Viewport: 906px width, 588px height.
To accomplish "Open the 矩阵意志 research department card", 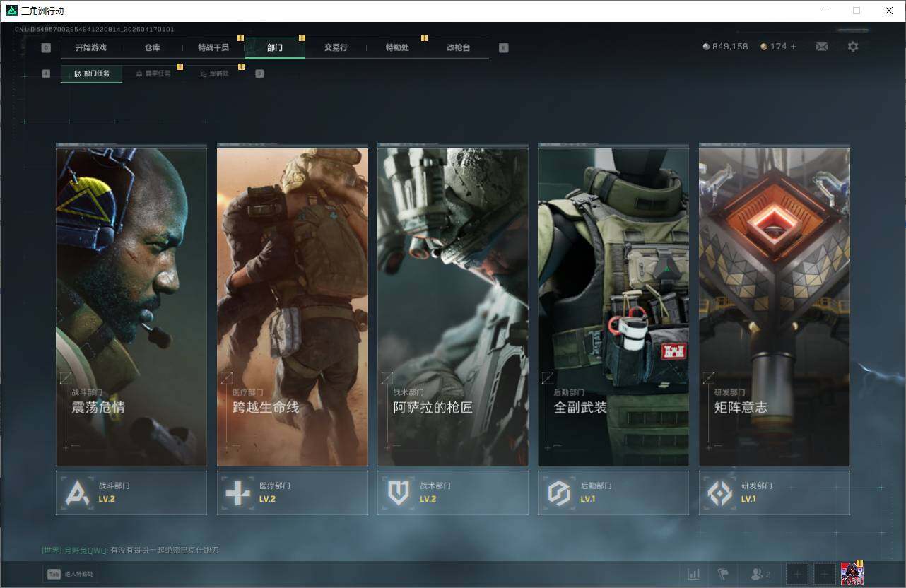I will (775, 305).
